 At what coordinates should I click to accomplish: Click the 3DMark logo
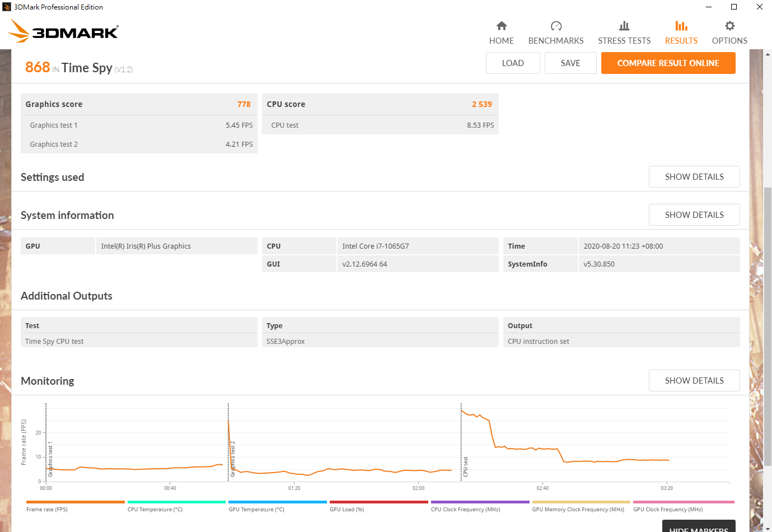point(64,31)
